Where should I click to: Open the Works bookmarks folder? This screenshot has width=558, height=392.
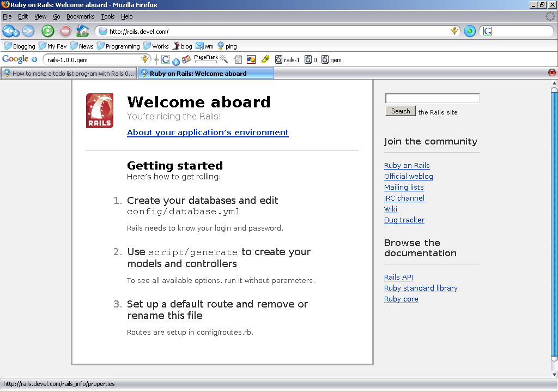[156, 46]
